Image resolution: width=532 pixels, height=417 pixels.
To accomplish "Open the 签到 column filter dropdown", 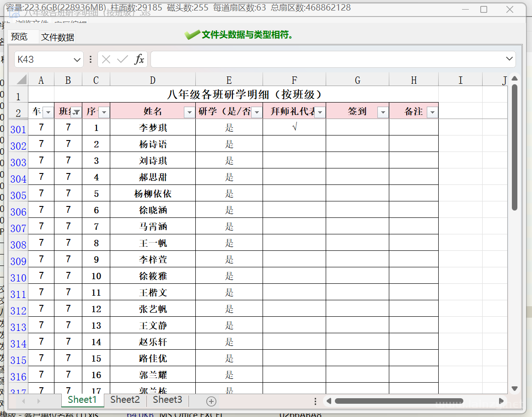I will tap(383, 112).
